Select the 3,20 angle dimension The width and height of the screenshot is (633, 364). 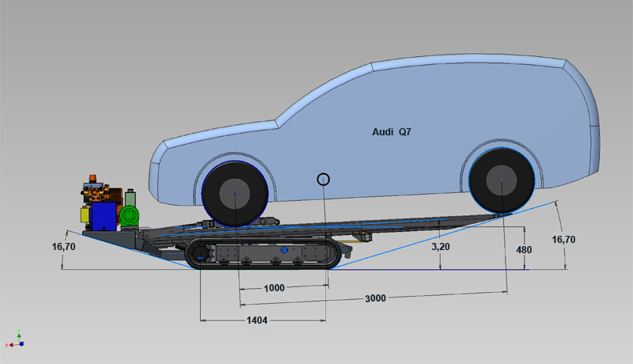441,247
